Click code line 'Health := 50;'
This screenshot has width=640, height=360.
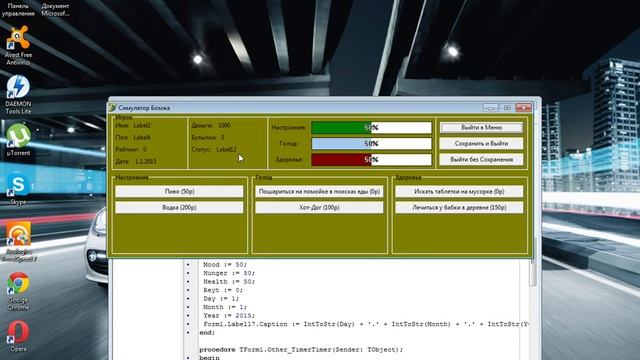coord(229,282)
